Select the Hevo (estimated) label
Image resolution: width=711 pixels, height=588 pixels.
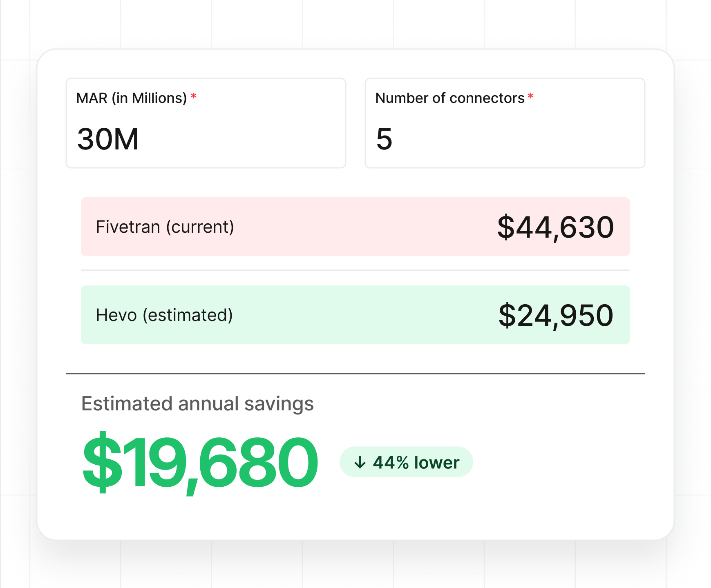pyautogui.click(x=164, y=315)
